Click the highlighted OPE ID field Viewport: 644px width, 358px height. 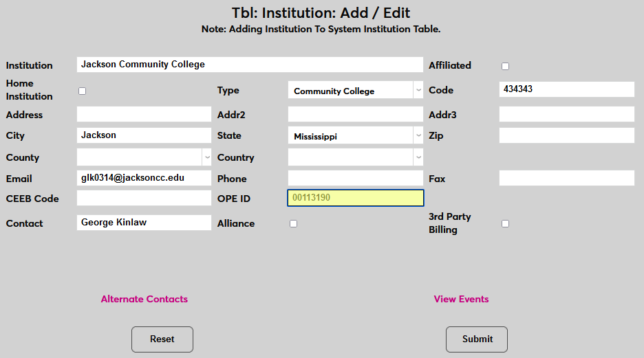coord(355,198)
